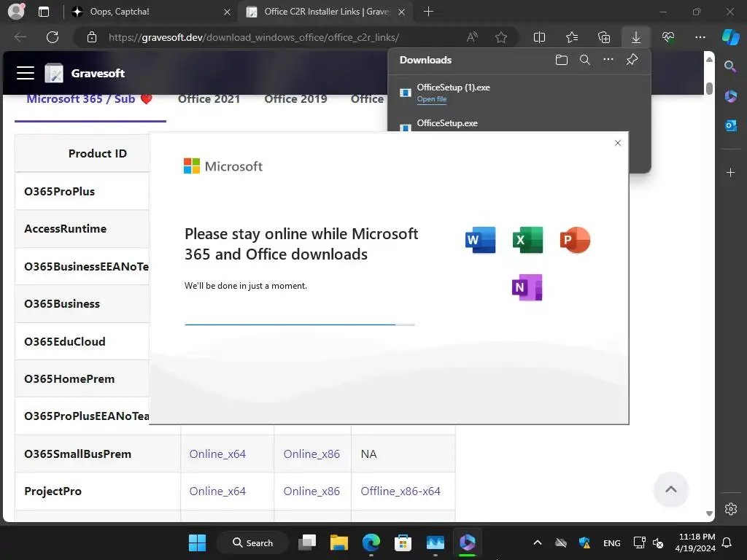
Task: Click the page vertical scrollbar thumb
Action: [709, 88]
